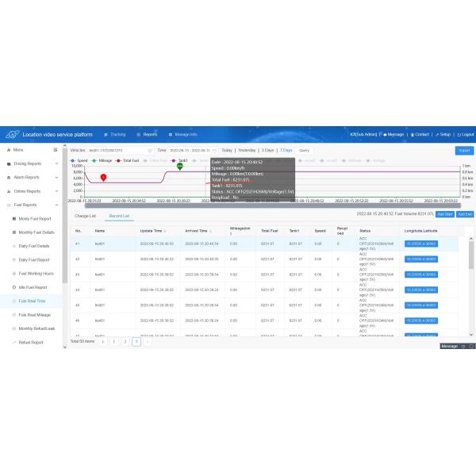This screenshot has height=476, width=476.
Task: Collapse the sidebar using the Menu toggle icon
Action: pyautogui.click(x=55, y=149)
